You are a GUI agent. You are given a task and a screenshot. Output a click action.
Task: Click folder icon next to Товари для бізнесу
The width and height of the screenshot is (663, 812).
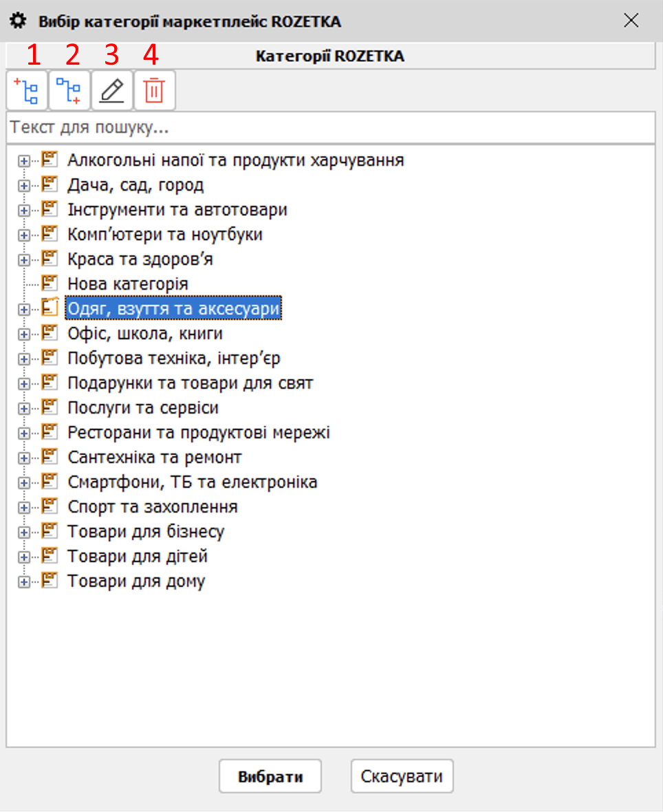tap(50, 531)
